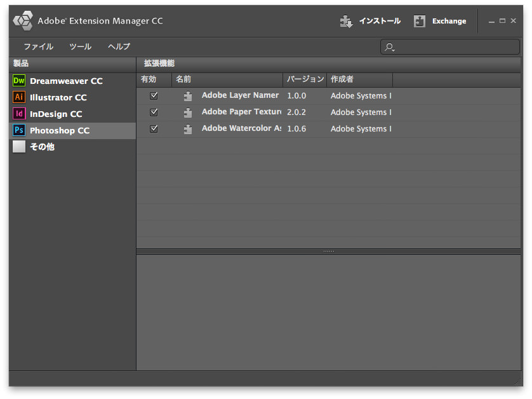This screenshot has width=532, height=399.
Task: Open the ヘルプ menu
Action: click(x=119, y=46)
